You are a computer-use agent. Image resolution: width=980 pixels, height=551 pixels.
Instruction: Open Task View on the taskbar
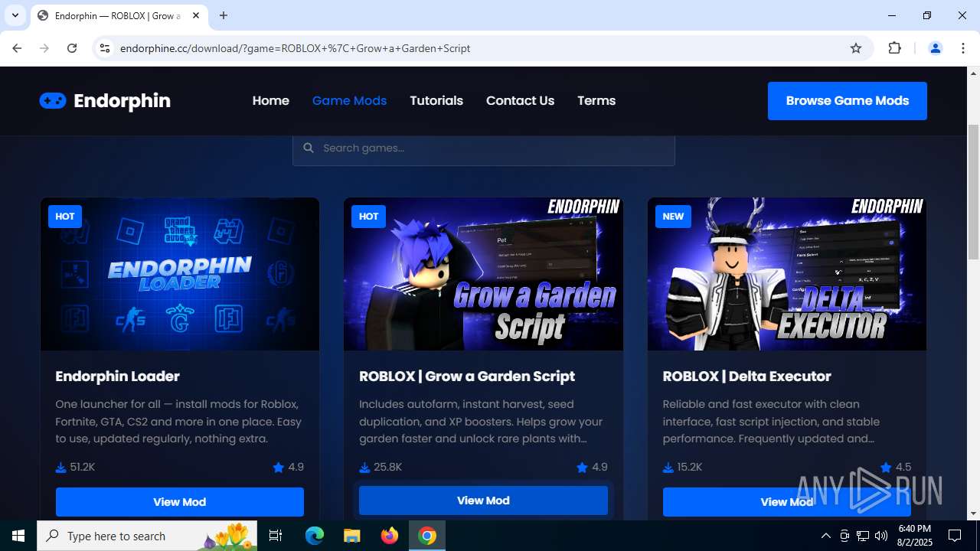(x=276, y=536)
